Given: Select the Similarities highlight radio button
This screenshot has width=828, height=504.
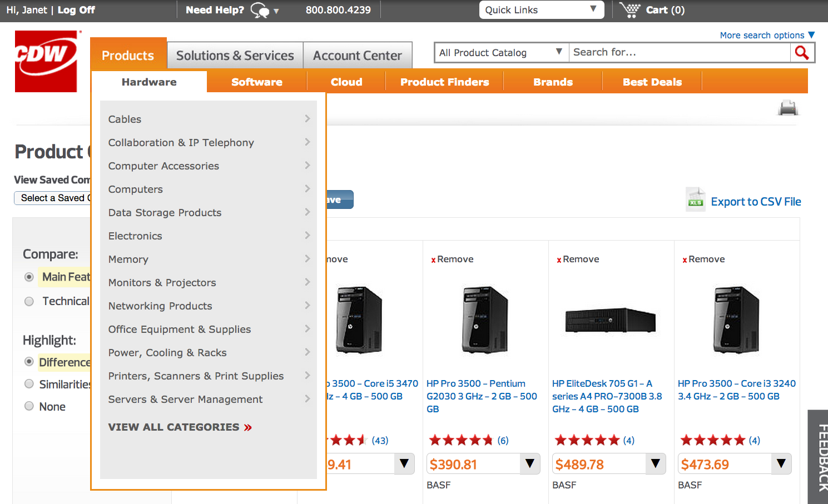Looking at the screenshot, I should click(x=29, y=384).
